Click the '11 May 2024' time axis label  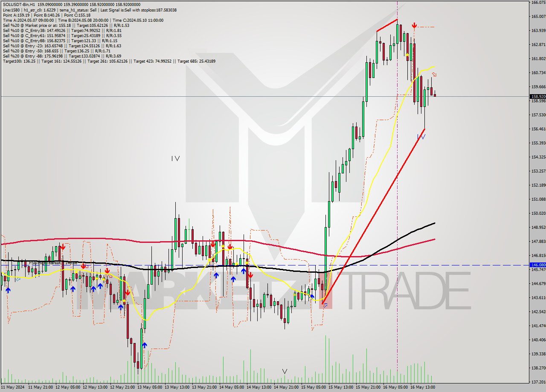point(13,387)
